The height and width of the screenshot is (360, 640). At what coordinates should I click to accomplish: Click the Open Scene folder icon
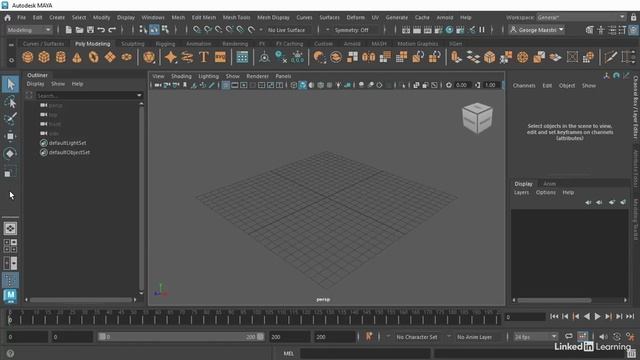coord(79,30)
